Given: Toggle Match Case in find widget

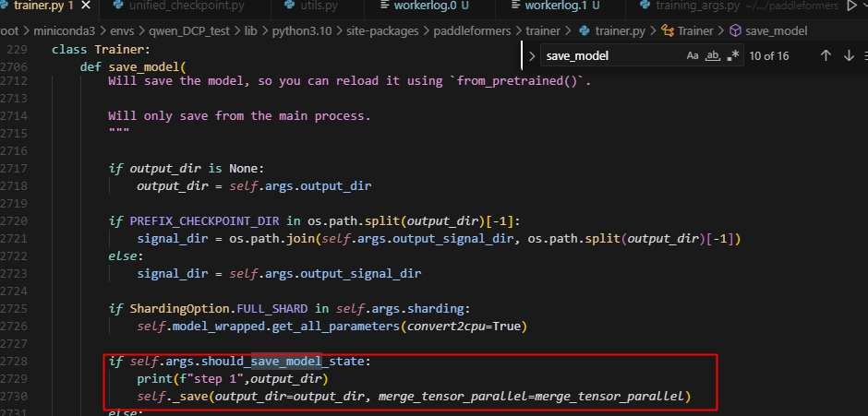Looking at the screenshot, I should tap(693, 56).
